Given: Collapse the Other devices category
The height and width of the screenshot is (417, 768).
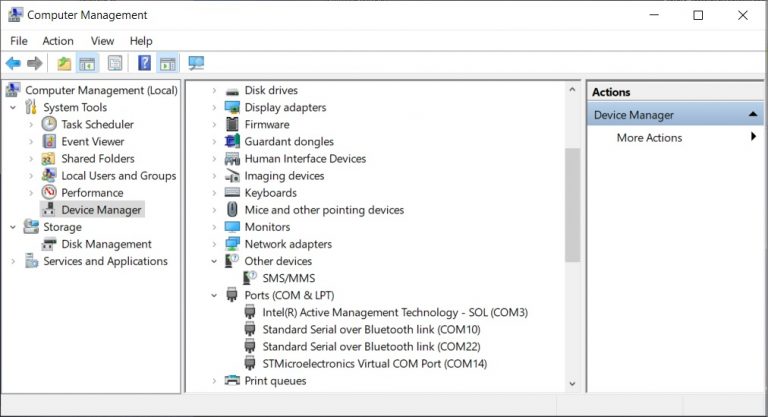Looking at the screenshot, I should tap(214, 261).
